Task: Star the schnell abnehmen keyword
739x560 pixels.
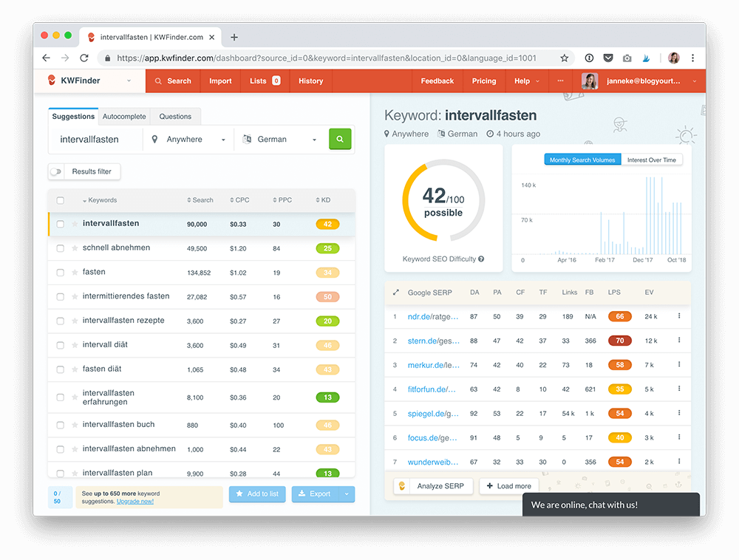Action: 75,248
